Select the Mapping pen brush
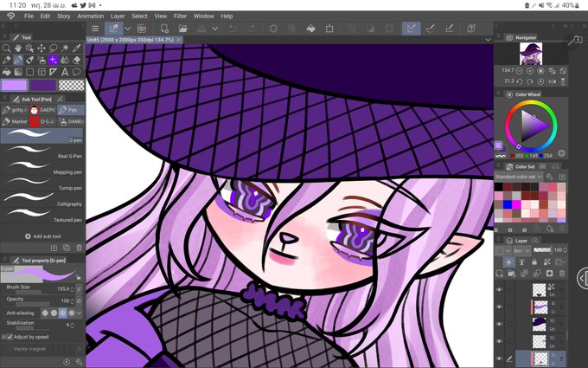The image size is (588, 368). point(42,168)
